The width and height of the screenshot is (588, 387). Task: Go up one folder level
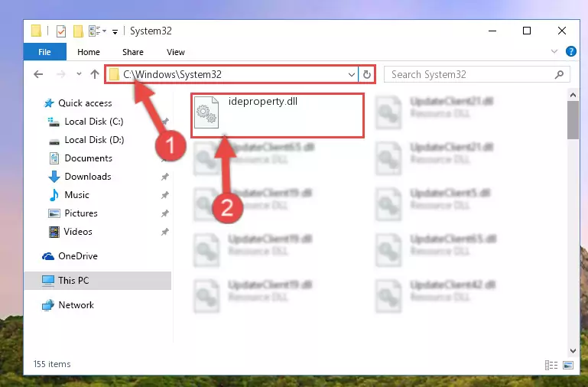(x=95, y=74)
